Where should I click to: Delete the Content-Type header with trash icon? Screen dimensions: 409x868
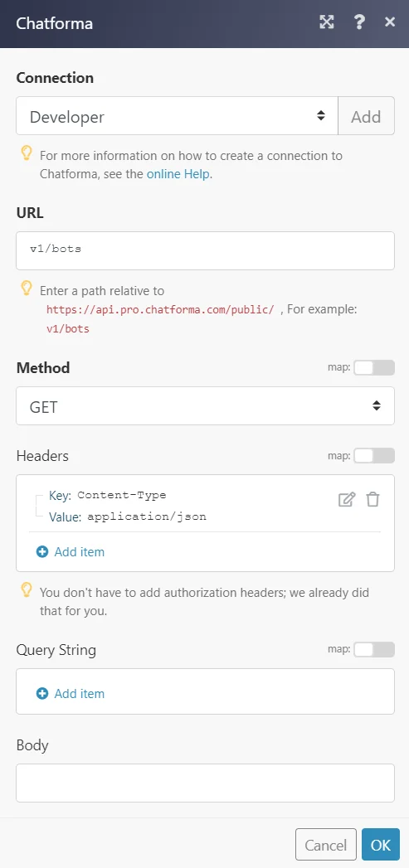coord(373,499)
